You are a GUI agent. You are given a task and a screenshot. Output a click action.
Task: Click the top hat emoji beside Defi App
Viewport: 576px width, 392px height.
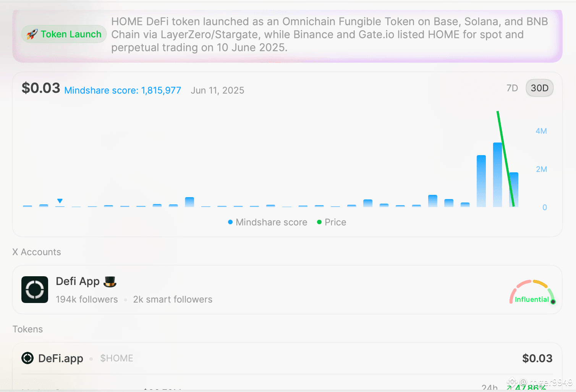pos(110,282)
